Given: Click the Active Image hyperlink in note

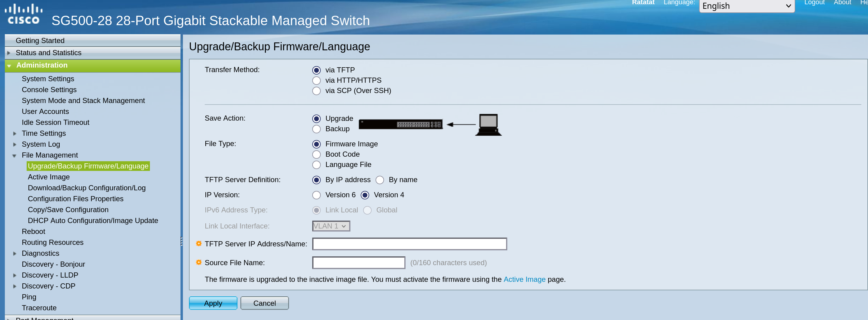Looking at the screenshot, I should [524, 279].
